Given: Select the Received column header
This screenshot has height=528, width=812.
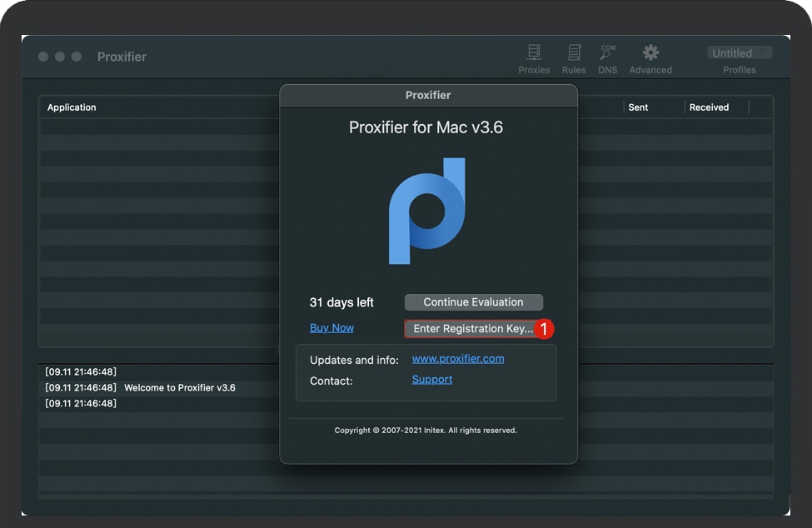Looking at the screenshot, I should pyautogui.click(x=709, y=107).
